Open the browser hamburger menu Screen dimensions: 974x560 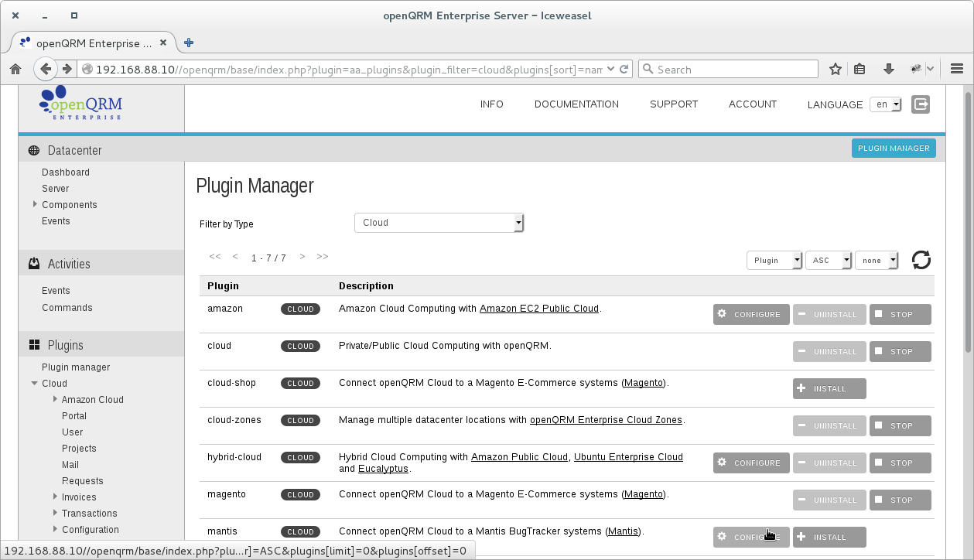coord(956,69)
